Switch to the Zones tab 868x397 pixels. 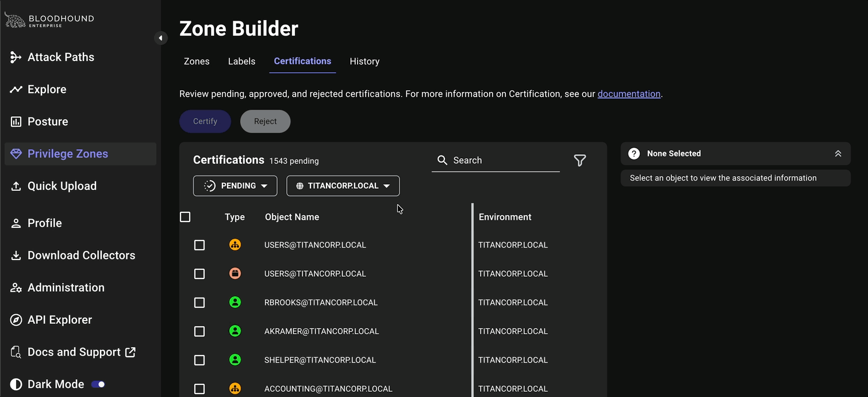click(197, 61)
